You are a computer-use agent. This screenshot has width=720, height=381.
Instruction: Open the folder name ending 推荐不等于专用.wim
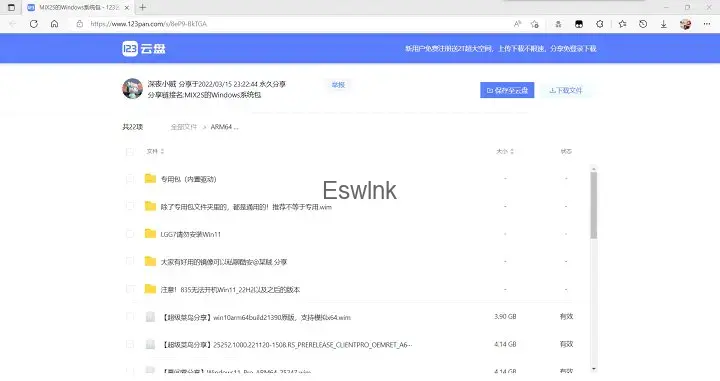[246, 207]
